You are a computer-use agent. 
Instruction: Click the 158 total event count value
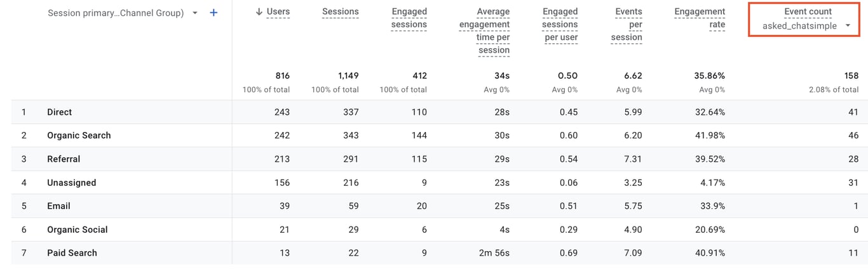point(851,76)
